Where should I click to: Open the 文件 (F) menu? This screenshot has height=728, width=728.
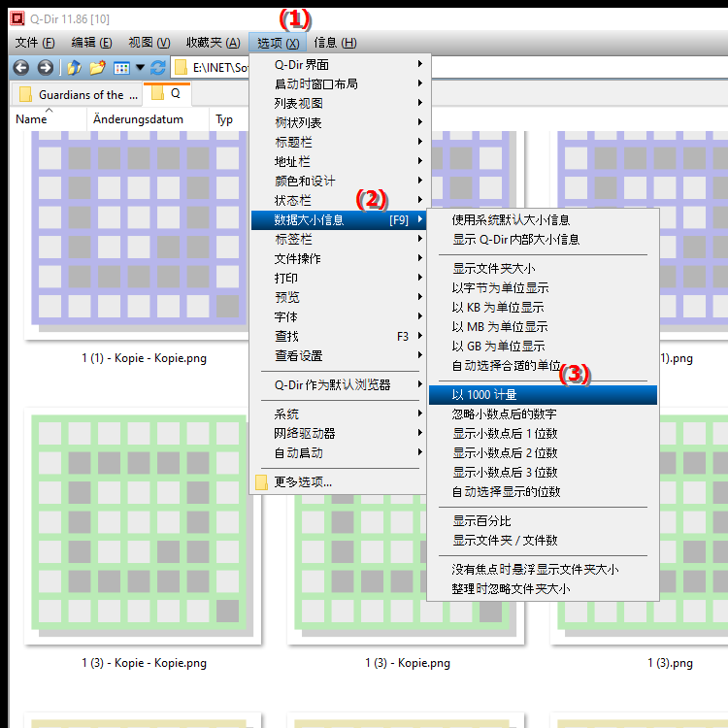point(35,43)
